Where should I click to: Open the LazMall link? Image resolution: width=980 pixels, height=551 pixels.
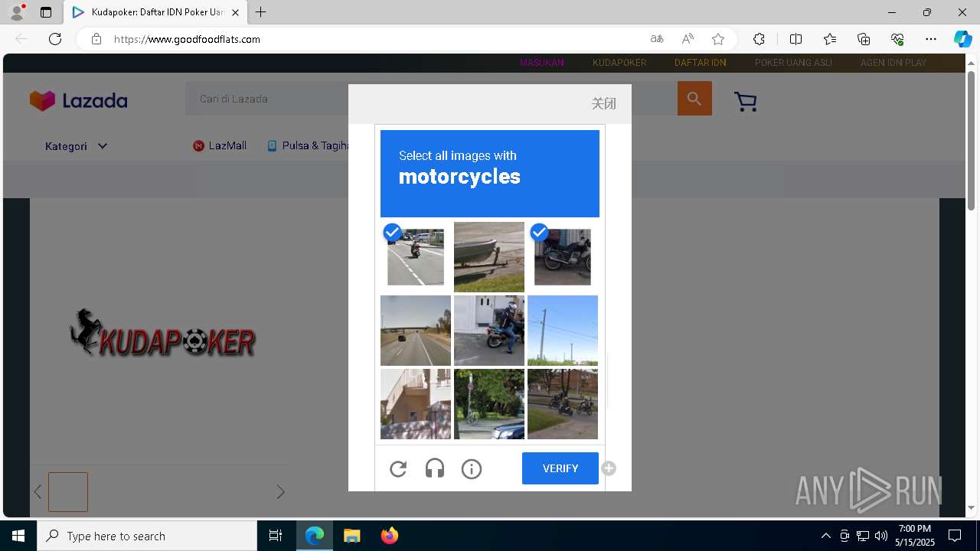220,145
